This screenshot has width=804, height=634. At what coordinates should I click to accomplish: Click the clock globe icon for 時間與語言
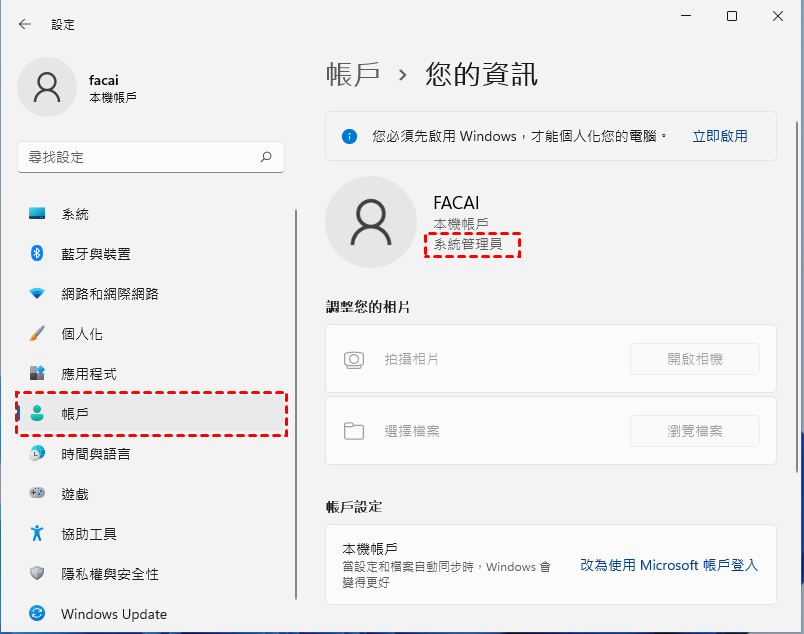pos(37,453)
